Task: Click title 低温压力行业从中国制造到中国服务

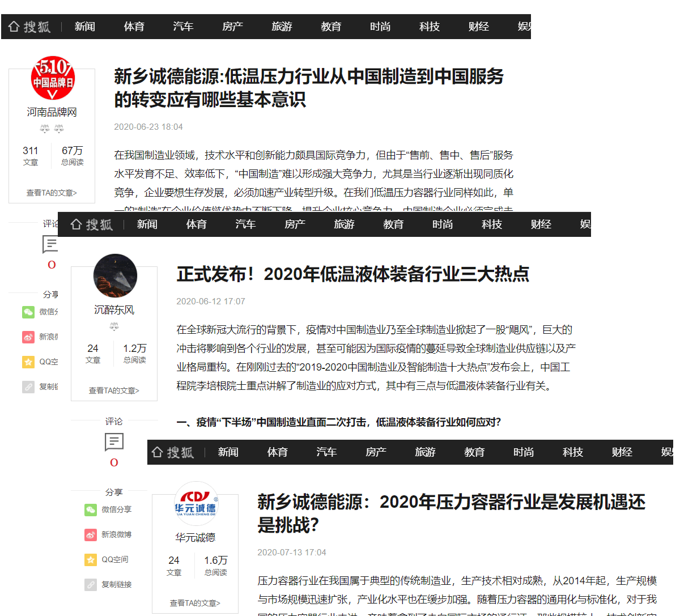Action: click(x=309, y=88)
